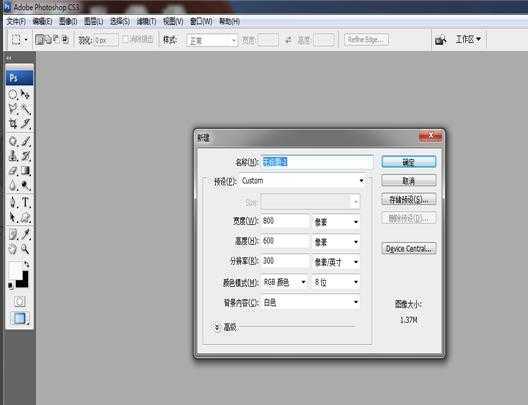528x405 pixels.
Task: Open the Select (选择) menu
Action: pos(120,22)
